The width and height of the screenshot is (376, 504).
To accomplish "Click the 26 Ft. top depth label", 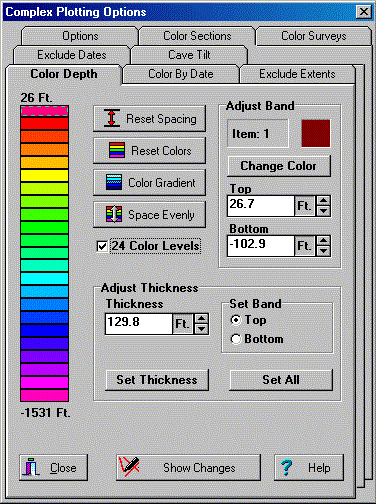I will [x=36, y=98].
